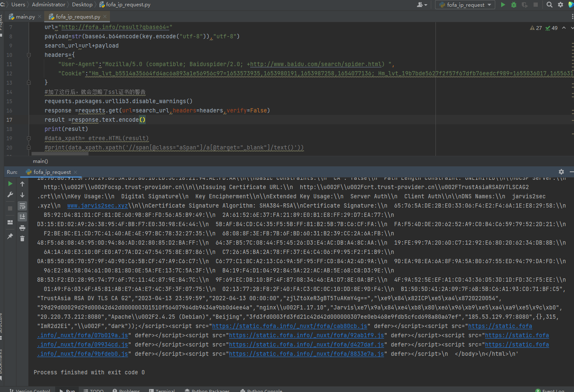Open the www.jarvis2sec.xyz link in console
Screen dimensions: 574x392
(97, 205)
